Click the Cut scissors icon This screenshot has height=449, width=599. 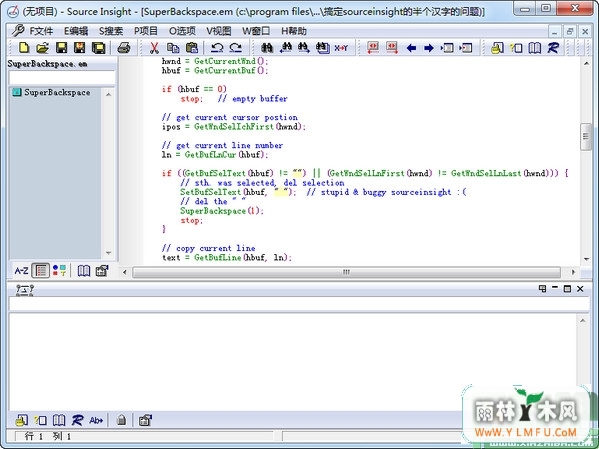(x=154, y=48)
